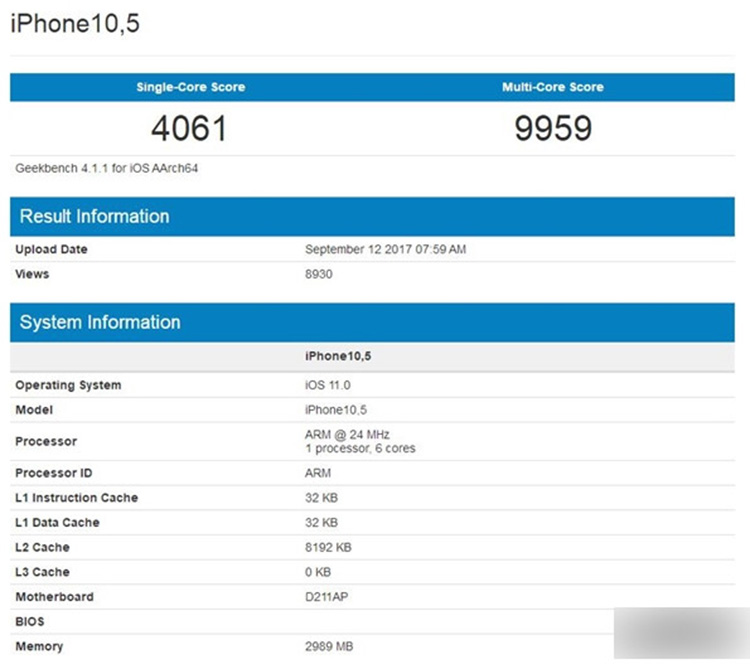Click the L2 Cache label
Image resolution: width=750 pixels, height=664 pixels.
(43, 548)
